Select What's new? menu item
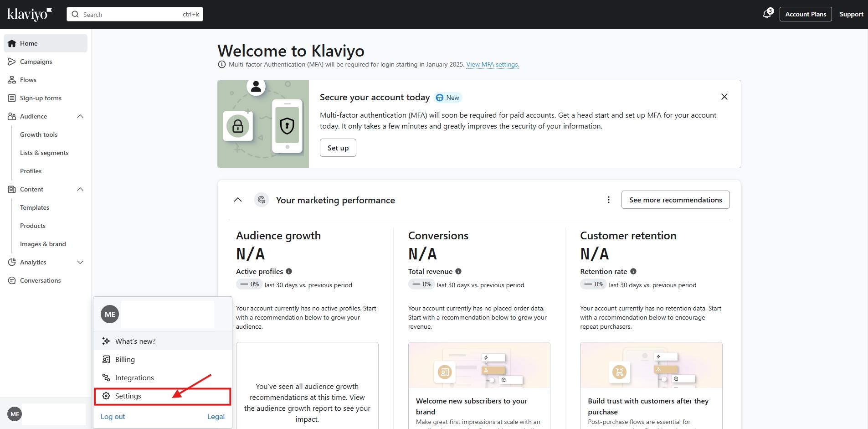Image resolution: width=868 pixels, height=429 pixels. pos(163,341)
